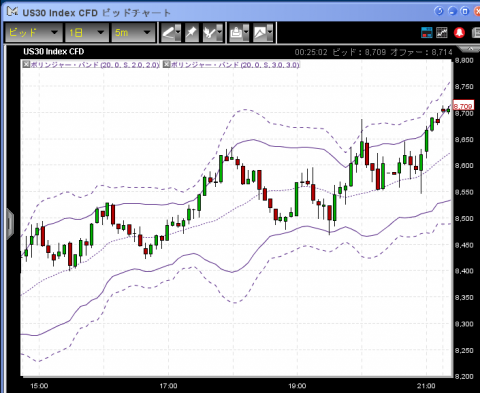Screen dimensions: 480x393
Task: Open the 1日 period dropdown
Action: [87, 33]
